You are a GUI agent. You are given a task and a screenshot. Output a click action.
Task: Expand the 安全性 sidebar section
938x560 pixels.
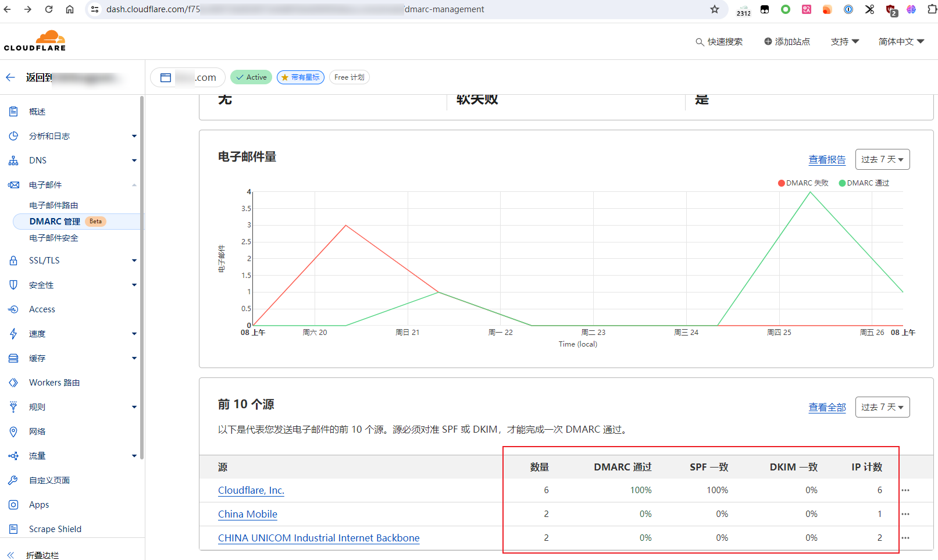pyautogui.click(x=134, y=285)
